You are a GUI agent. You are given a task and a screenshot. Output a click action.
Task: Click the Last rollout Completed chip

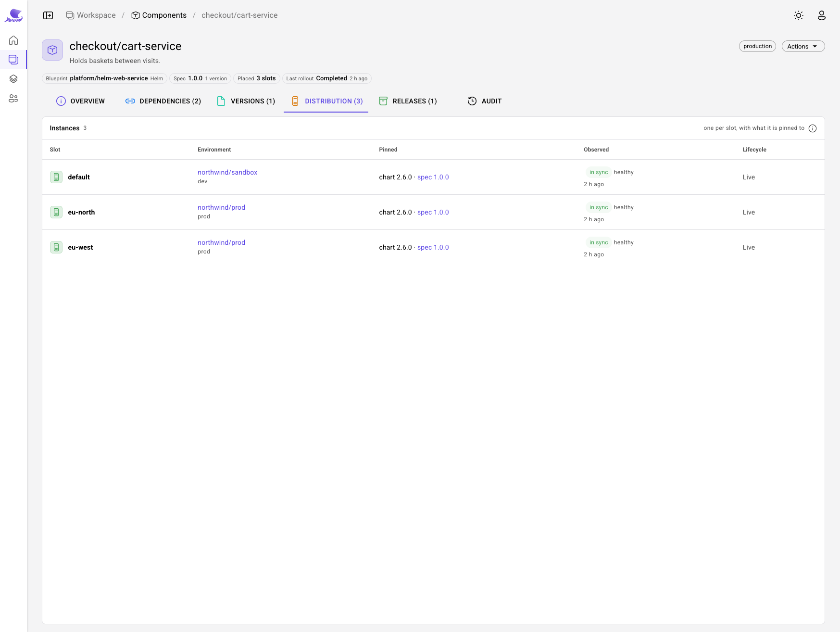point(326,78)
